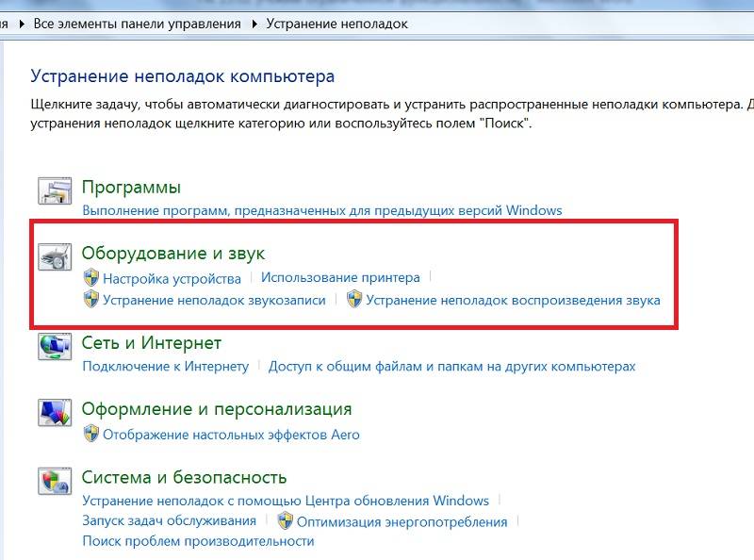
Task: Open Запуск задач обслуживания link
Action: [x=169, y=520]
